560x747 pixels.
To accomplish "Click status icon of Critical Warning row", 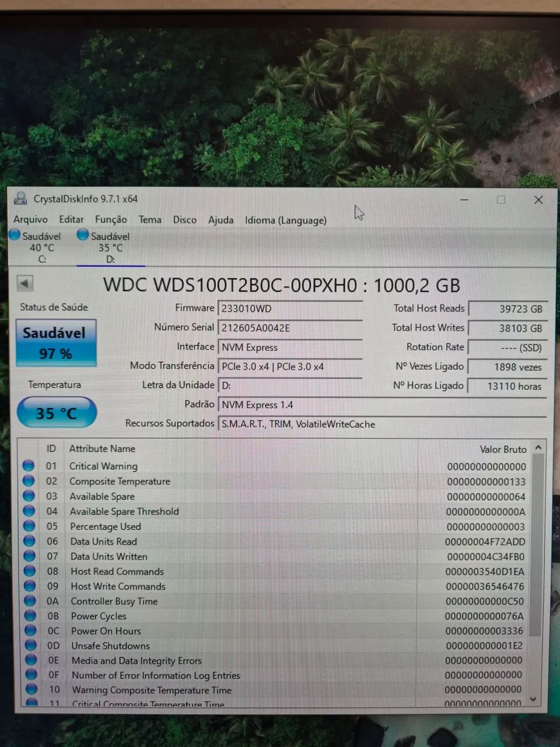I will coord(28,466).
